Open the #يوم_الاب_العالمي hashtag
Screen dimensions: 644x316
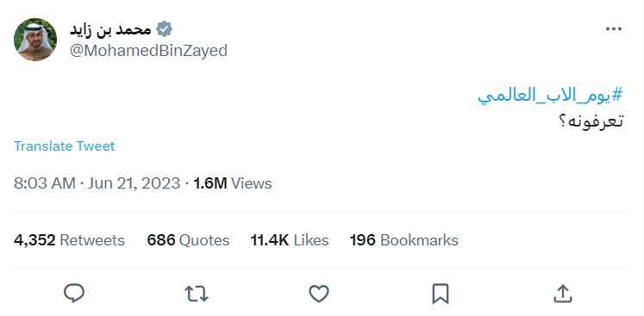(550, 96)
